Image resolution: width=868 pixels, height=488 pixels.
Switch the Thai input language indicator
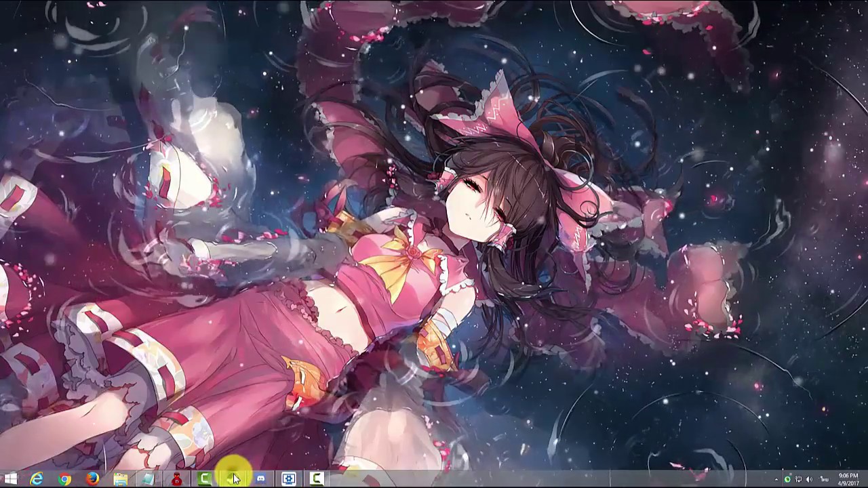click(825, 479)
